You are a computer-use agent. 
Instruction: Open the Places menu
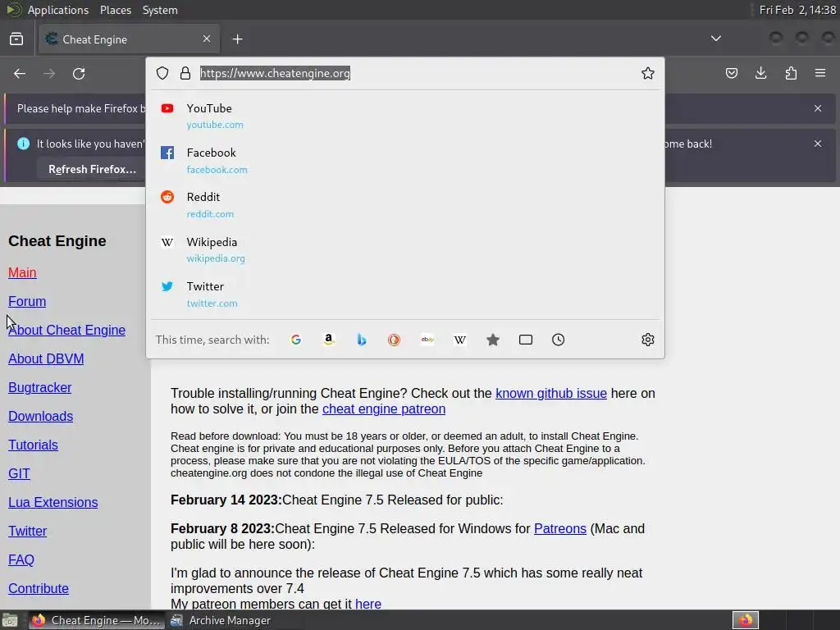[115, 10]
